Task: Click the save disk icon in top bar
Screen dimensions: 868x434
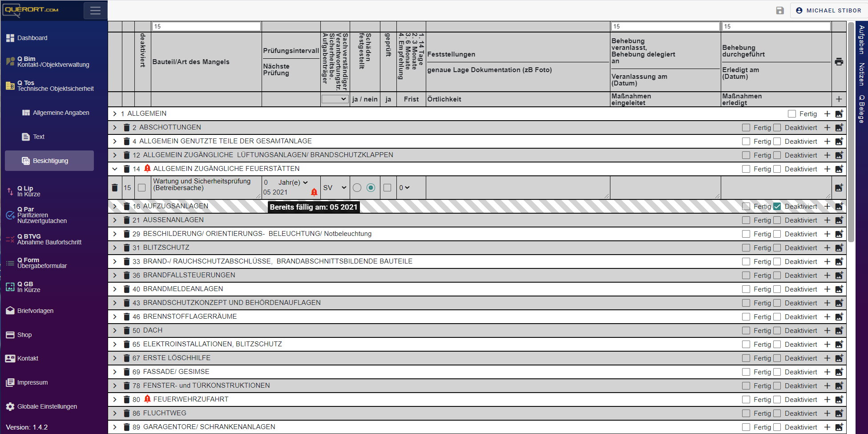Action: pyautogui.click(x=780, y=10)
